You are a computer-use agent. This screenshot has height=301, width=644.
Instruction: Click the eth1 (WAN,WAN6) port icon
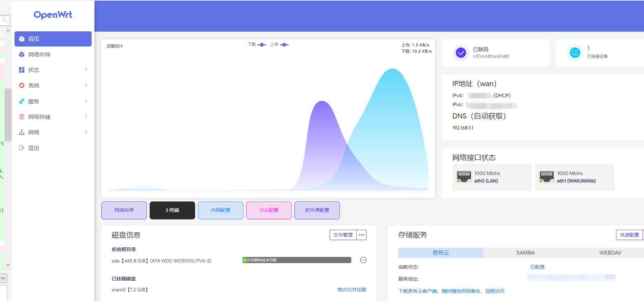pyautogui.click(x=546, y=177)
